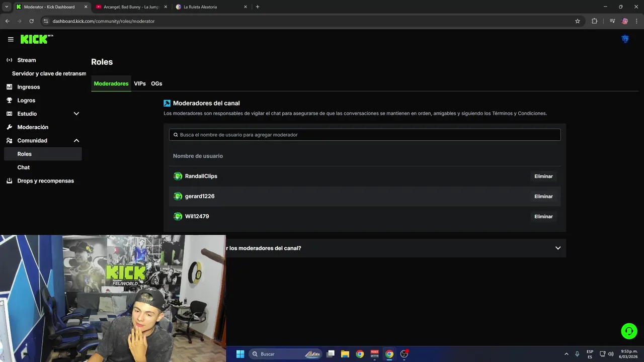Close the Arcangel, Bad Bunny tab
Image resolution: width=644 pixels, height=362 pixels.
(166, 7)
